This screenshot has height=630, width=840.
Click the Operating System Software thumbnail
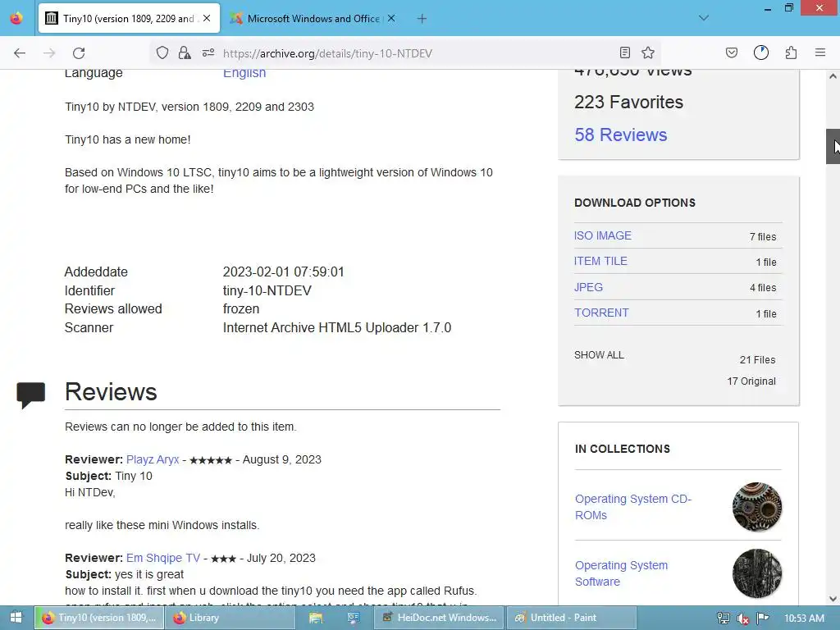(757, 573)
